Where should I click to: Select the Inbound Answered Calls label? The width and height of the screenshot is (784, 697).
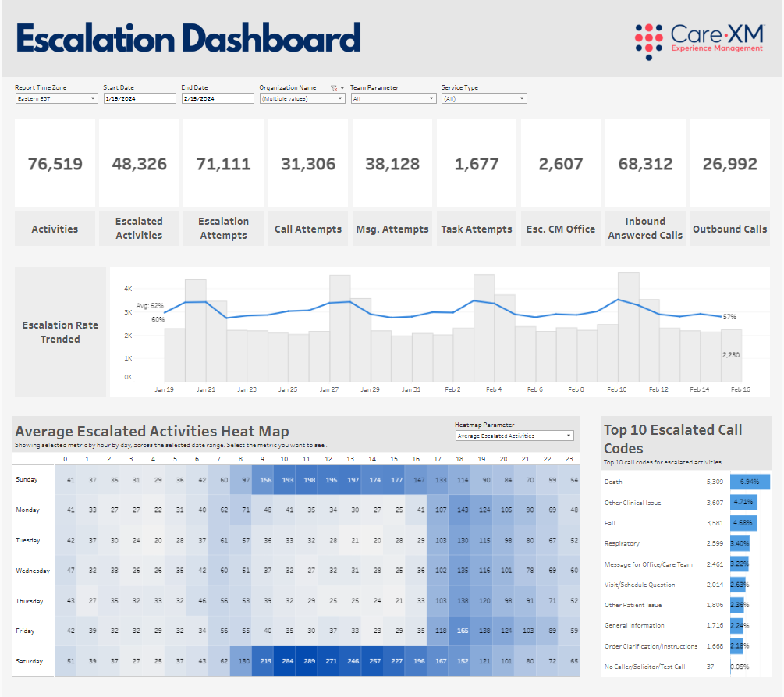click(645, 229)
